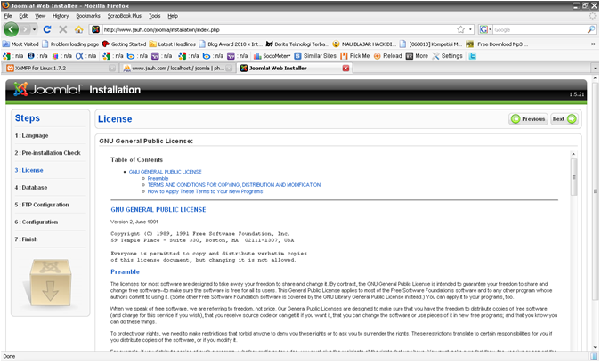601x364 pixels.
Task: Open the File menu
Action: (x=8, y=16)
